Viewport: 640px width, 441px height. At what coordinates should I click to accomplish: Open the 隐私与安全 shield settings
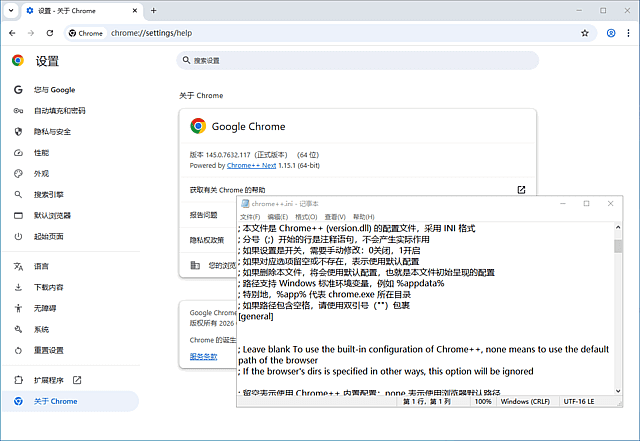(x=52, y=132)
